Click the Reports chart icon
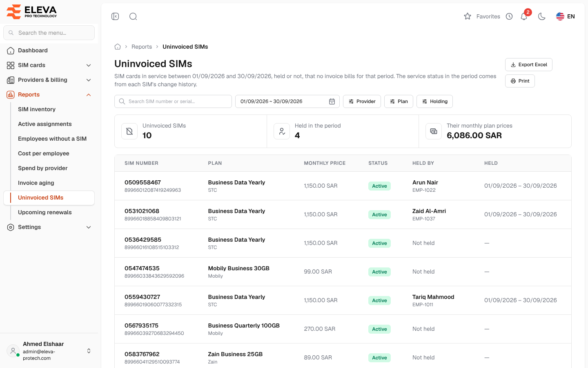Screen dimensions: 588x368 (11, 94)
